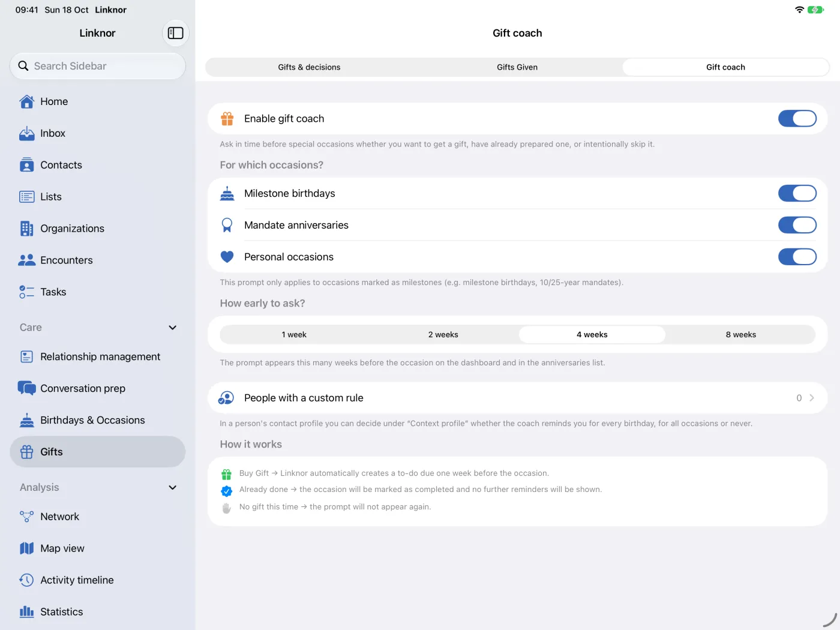Open Relationship management via its icon
This screenshot has width=840, height=630.
click(x=27, y=357)
